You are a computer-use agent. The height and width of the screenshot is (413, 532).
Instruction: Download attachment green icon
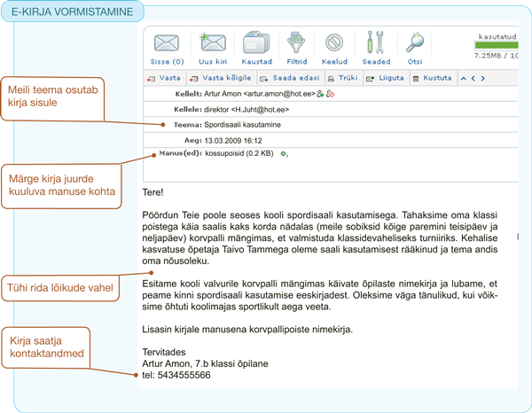pyautogui.click(x=284, y=154)
